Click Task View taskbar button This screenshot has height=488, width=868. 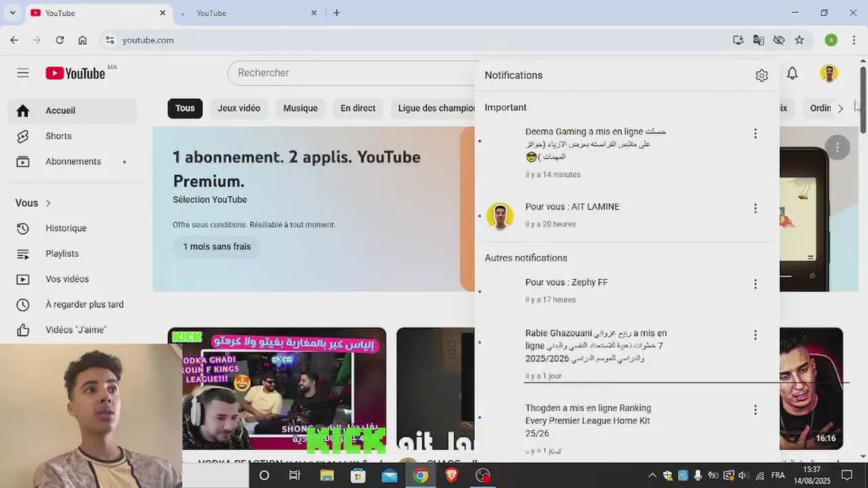pyautogui.click(x=295, y=475)
